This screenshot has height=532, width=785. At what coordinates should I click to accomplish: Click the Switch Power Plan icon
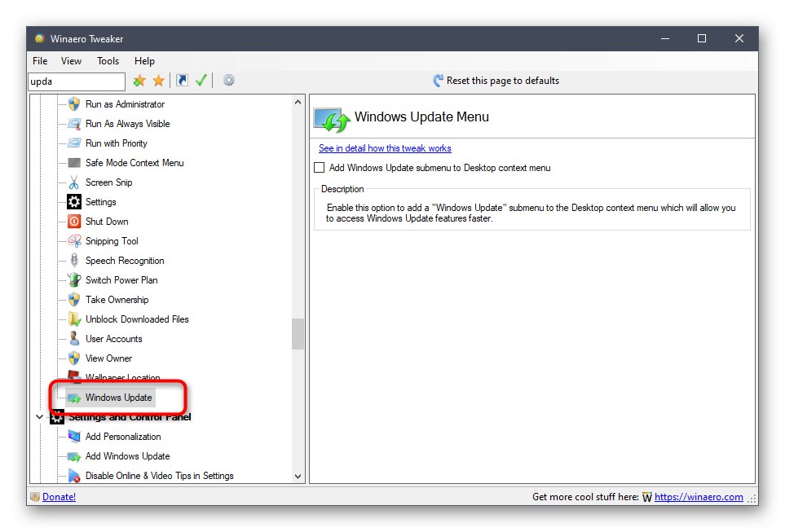[74, 279]
